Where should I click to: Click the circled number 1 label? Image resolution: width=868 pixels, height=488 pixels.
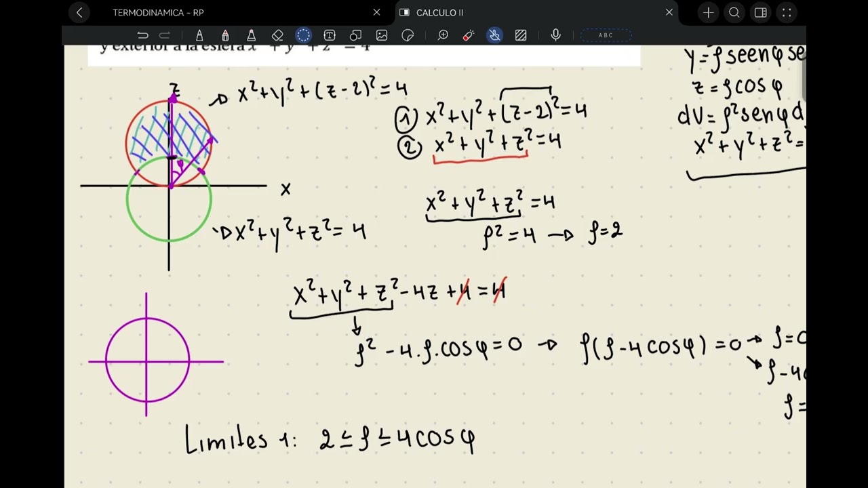pos(406,119)
